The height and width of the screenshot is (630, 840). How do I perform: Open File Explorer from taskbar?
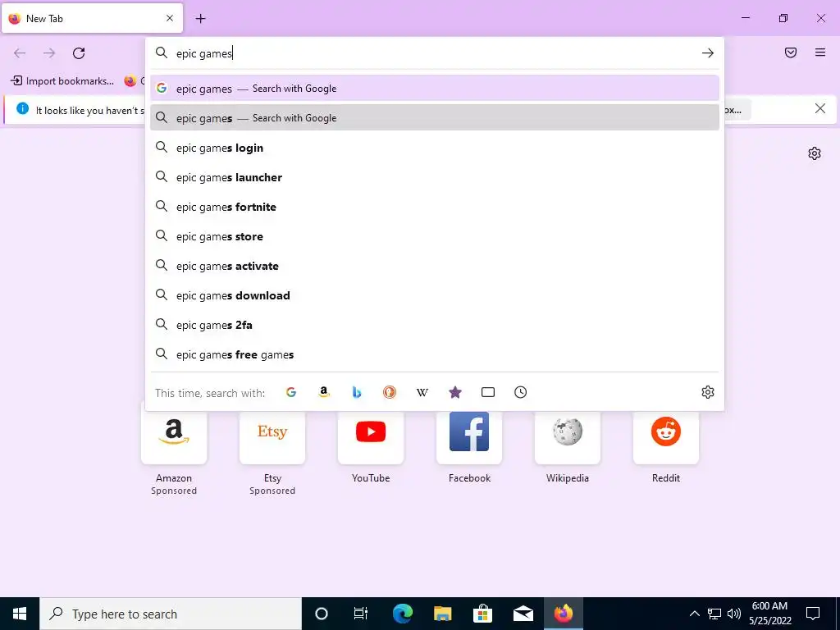442,614
